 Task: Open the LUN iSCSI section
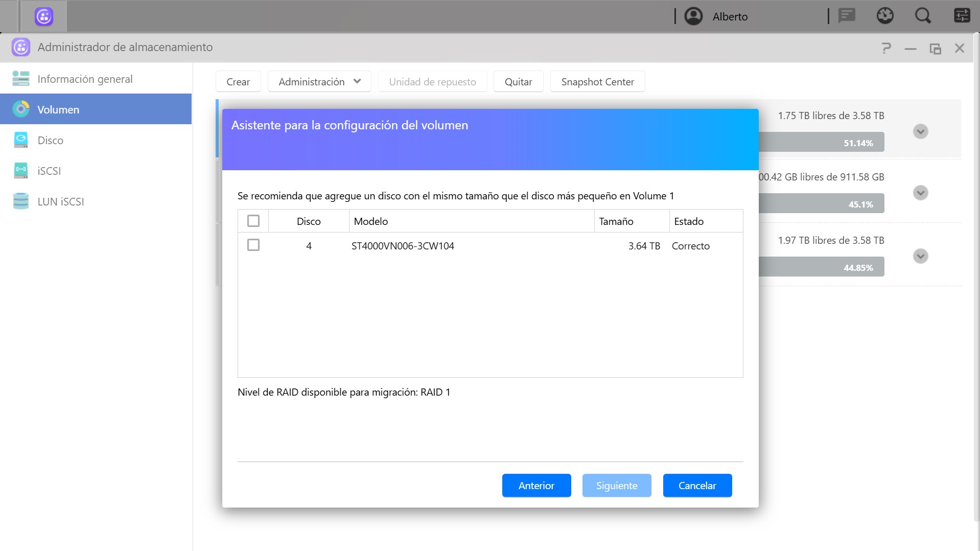(x=60, y=201)
